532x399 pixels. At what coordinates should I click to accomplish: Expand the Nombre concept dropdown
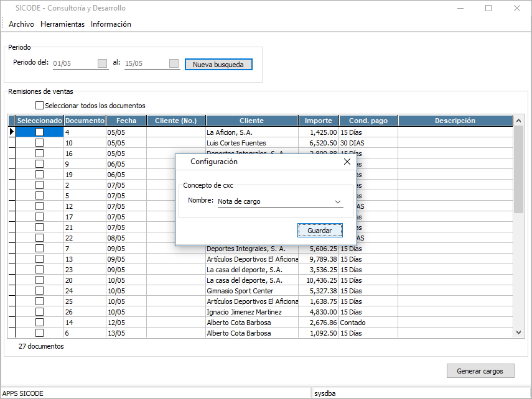tap(338, 201)
